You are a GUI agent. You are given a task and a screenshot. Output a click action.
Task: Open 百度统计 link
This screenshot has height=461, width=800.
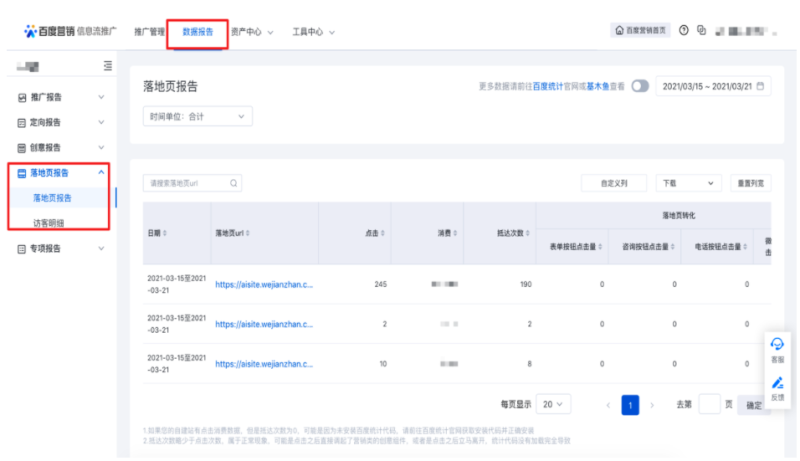click(x=547, y=87)
